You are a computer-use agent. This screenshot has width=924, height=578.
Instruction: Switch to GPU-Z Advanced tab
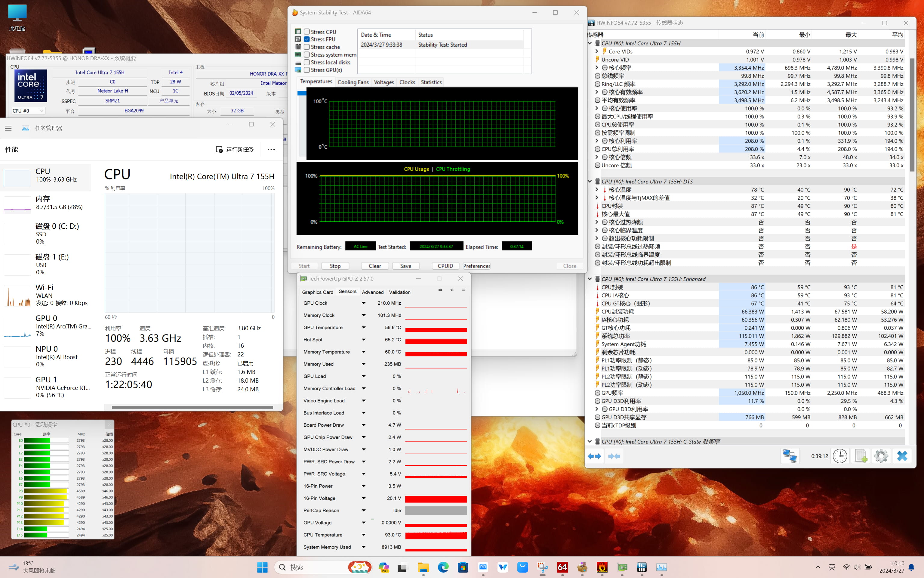(x=373, y=292)
